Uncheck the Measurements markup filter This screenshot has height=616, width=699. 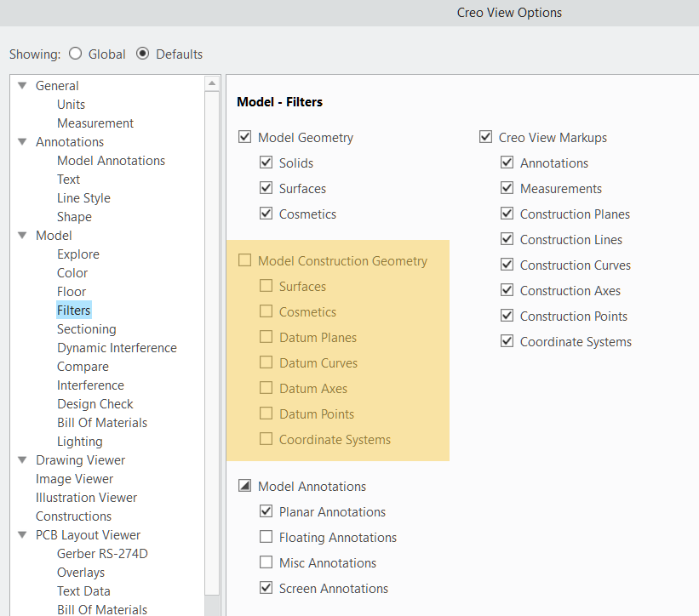(507, 188)
